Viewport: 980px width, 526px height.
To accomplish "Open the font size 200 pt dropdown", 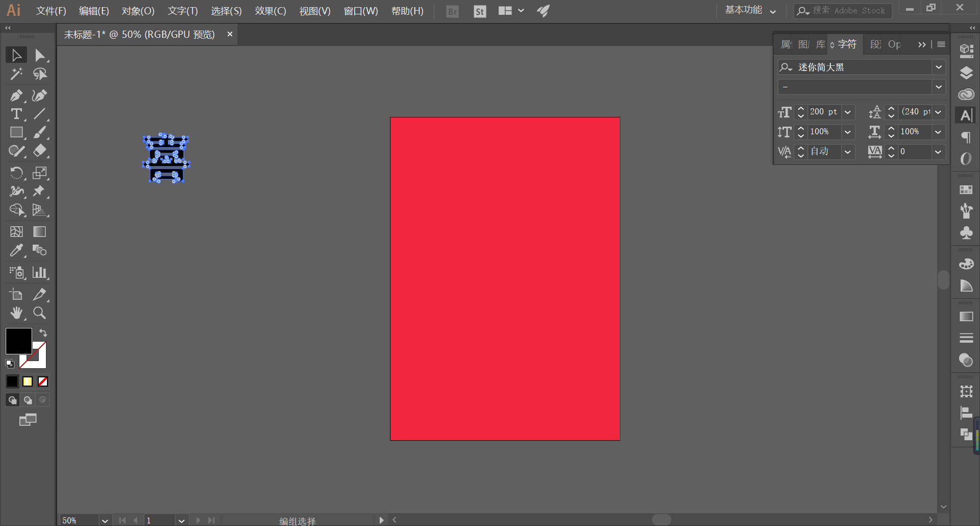I will pyautogui.click(x=848, y=112).
